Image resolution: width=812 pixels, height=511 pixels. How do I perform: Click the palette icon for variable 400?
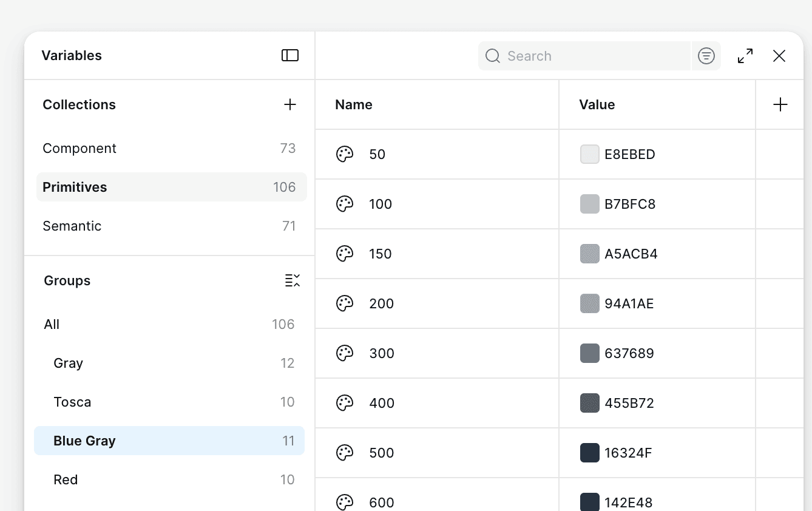345,403
